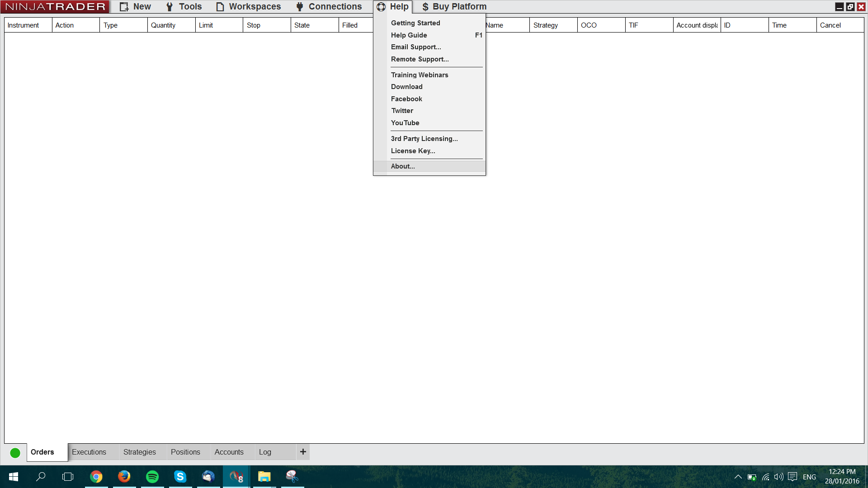Open the Facebook link entry
Image resolution: width=868 pixels, height=488 pixels.
point(429,99)
